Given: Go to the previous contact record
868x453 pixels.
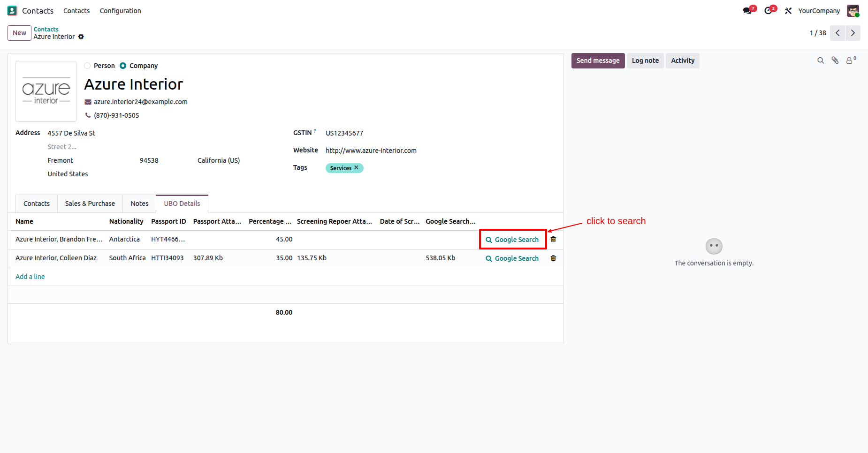Looking at the screenshot, I should (838, 33).
